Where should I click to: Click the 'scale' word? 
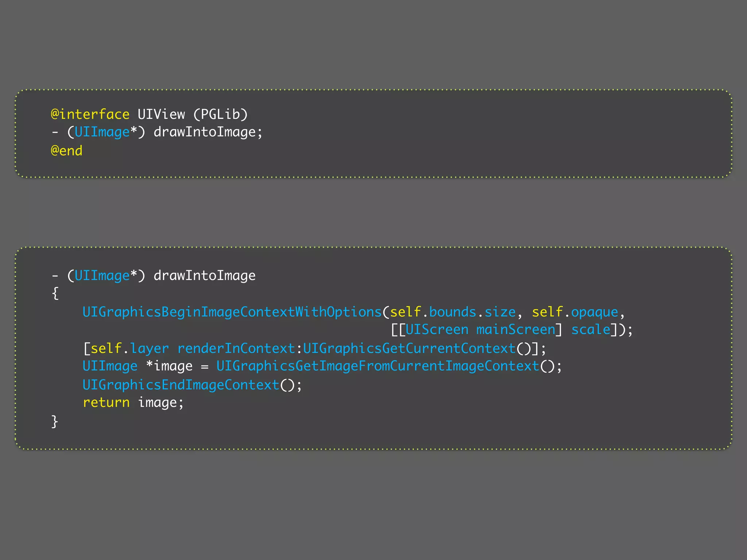click(591, 330)
